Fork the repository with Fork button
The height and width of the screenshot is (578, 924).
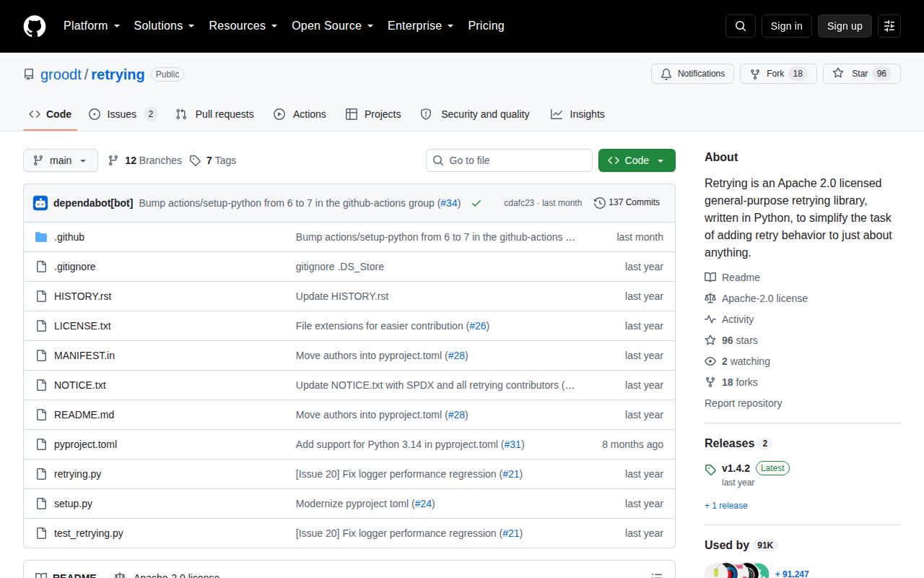click(x=778, y=74)
